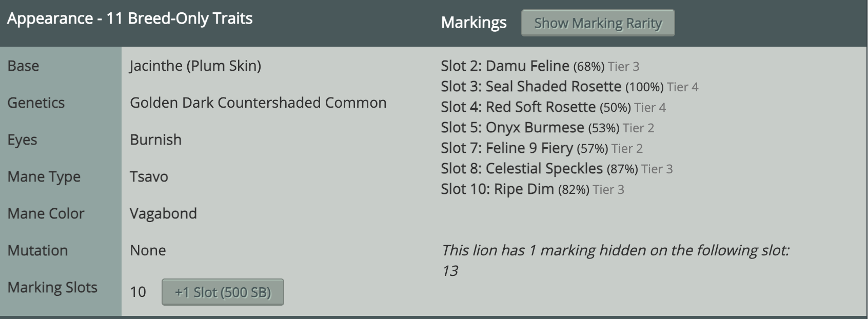Select Slot 5 Onyx Burmese marking
The image size is (868, 319).
click(547, 128)
